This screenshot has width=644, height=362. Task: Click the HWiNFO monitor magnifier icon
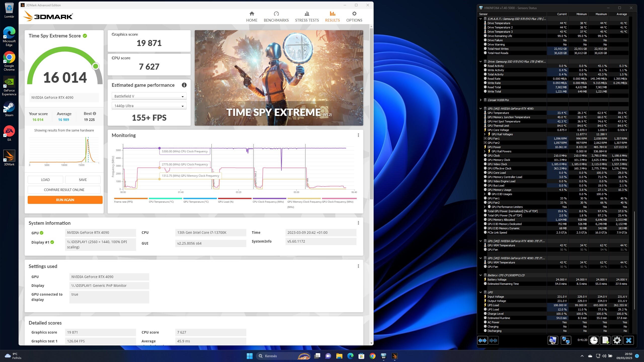[x=553, y=340]
